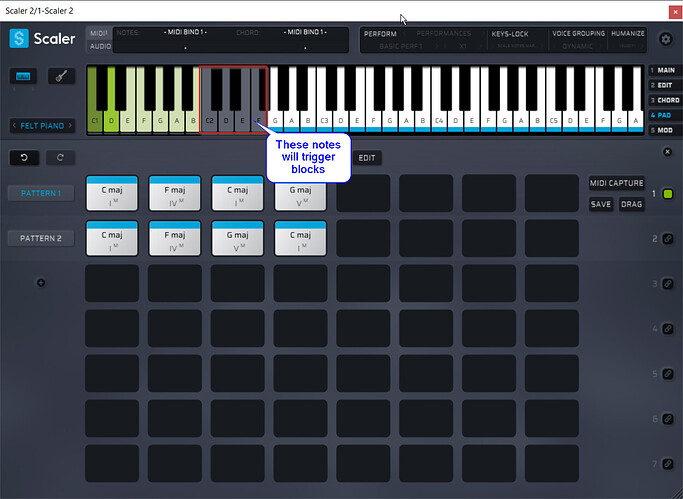Trigger the F maj pad in Pattern 2

pos(175,238)
